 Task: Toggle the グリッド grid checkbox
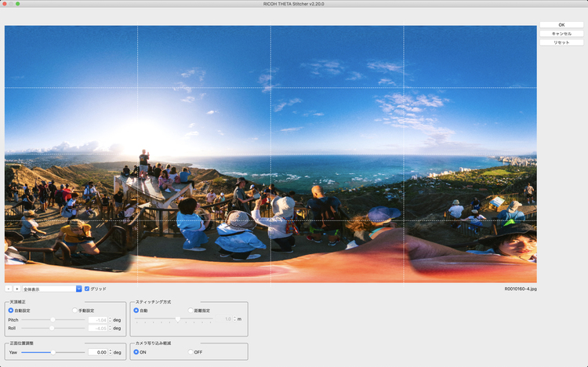pyautogui.click(x=87, y=289)
